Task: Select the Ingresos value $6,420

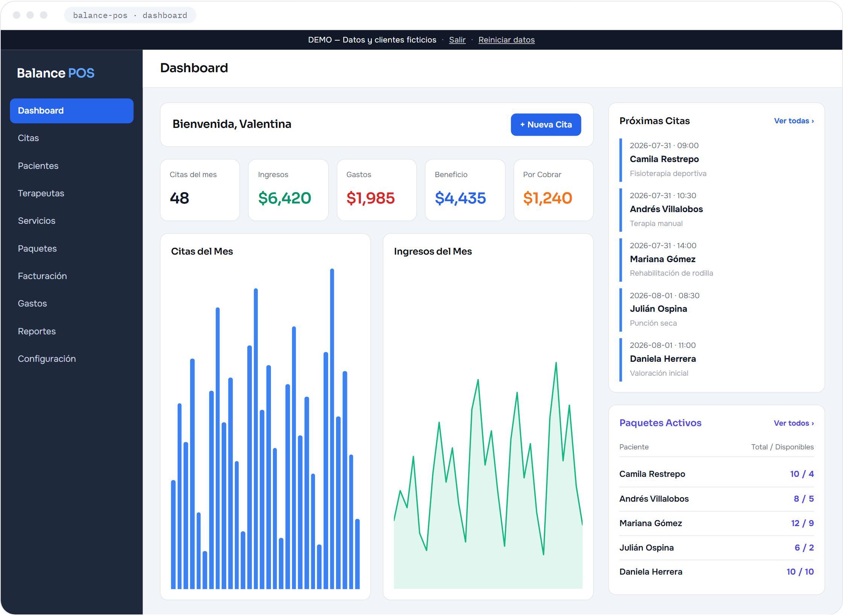Action: pyautogui.click(x=285, y=198)
